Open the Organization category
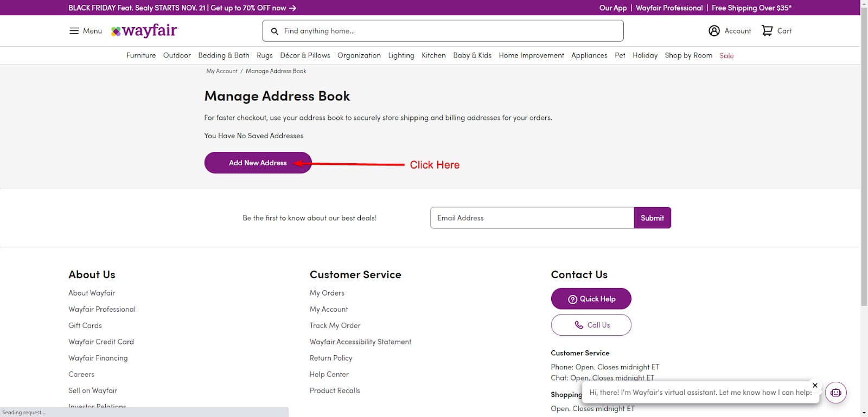 pos(359,55)
